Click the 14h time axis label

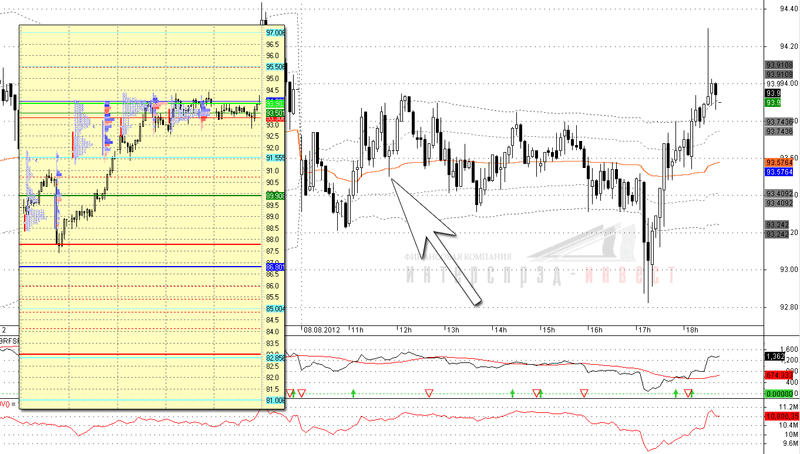pos(501,330)
